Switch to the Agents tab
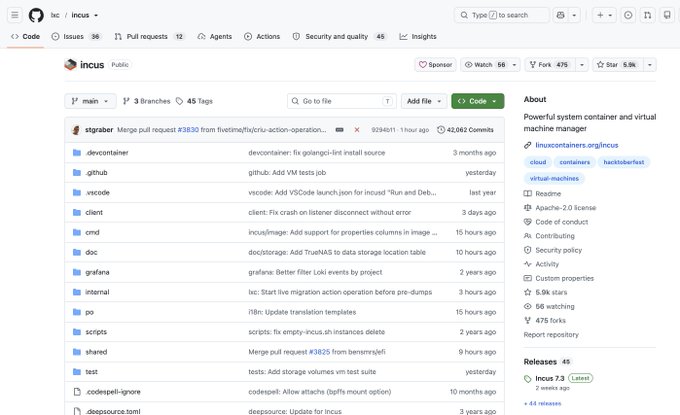The width and height of the screenshot is (680, 415). click(x=215, y=36)
